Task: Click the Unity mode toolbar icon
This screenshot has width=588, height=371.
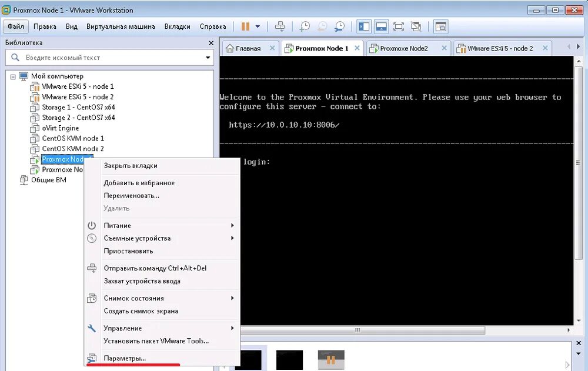Action: click(x=416, y=26)
